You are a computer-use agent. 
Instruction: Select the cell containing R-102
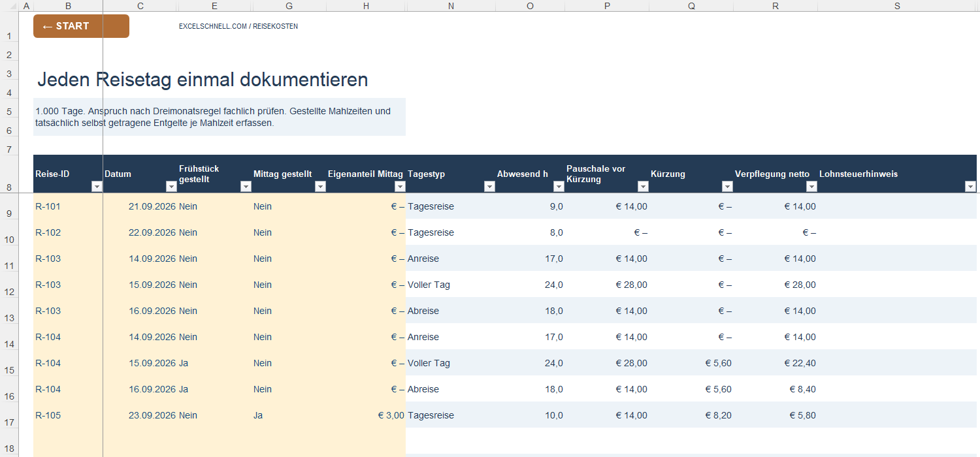pyautogui.click(x=68, y=232)
